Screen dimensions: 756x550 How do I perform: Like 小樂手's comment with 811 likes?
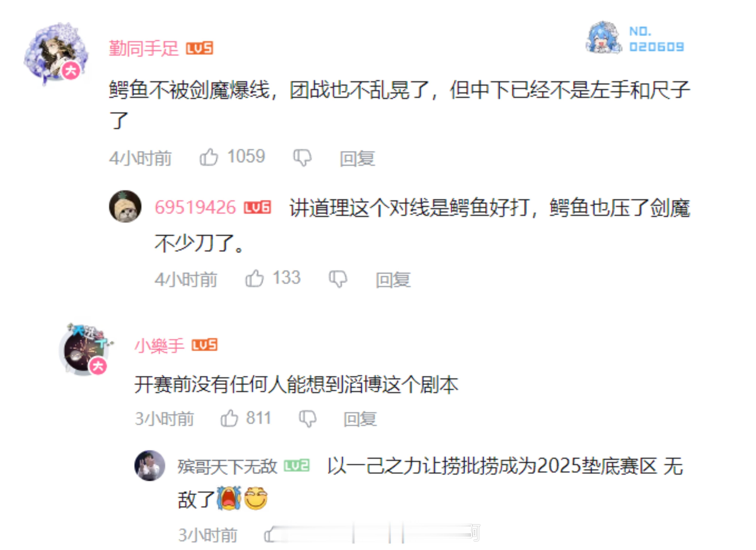point(230,418)
